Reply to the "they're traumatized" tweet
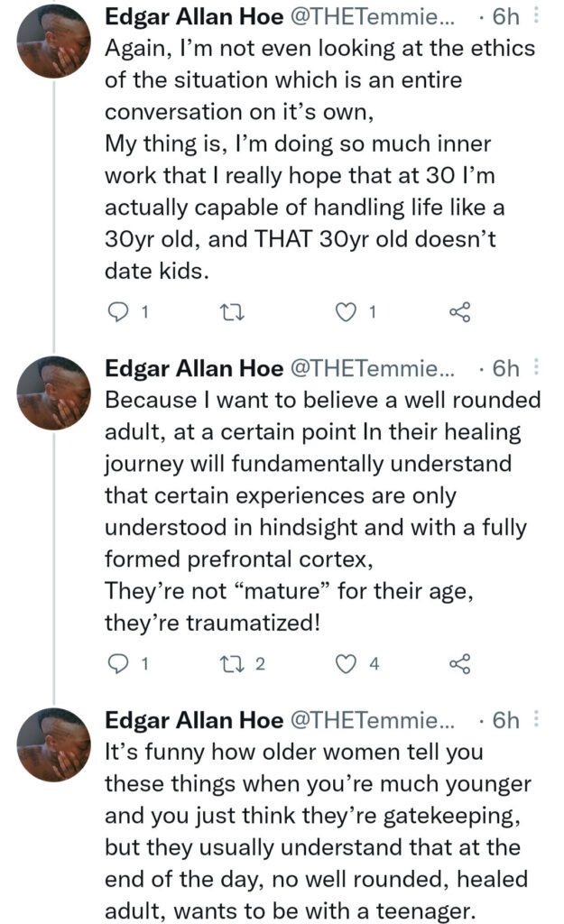 [119, 664]
